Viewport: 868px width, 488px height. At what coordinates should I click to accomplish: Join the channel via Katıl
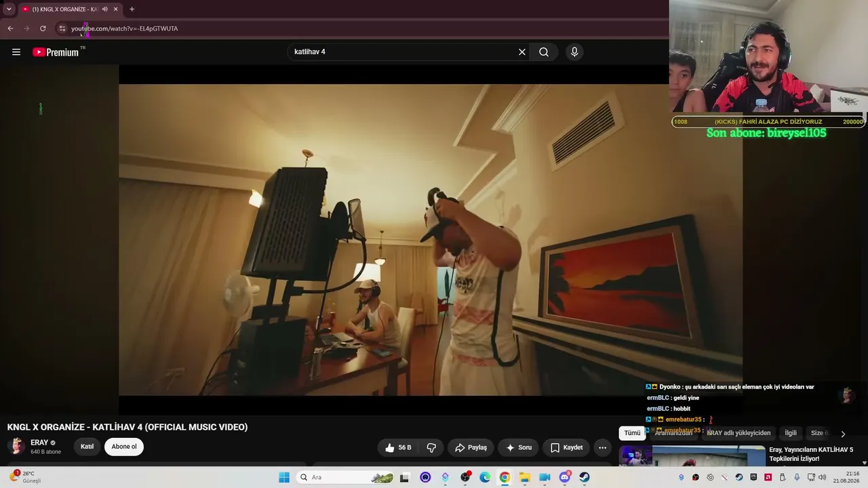pyautogui.click(x=87, y=447)
